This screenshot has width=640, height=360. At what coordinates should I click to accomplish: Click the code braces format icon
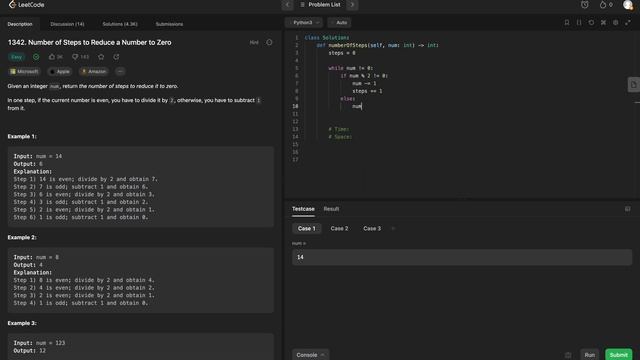click(579, 22)
